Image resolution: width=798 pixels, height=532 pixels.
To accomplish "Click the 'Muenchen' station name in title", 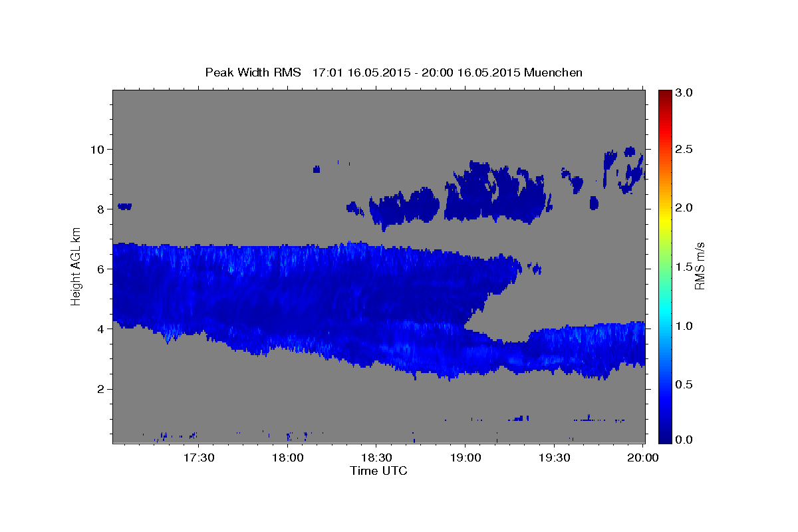I will pyautogui.click(x=553, y=72).
